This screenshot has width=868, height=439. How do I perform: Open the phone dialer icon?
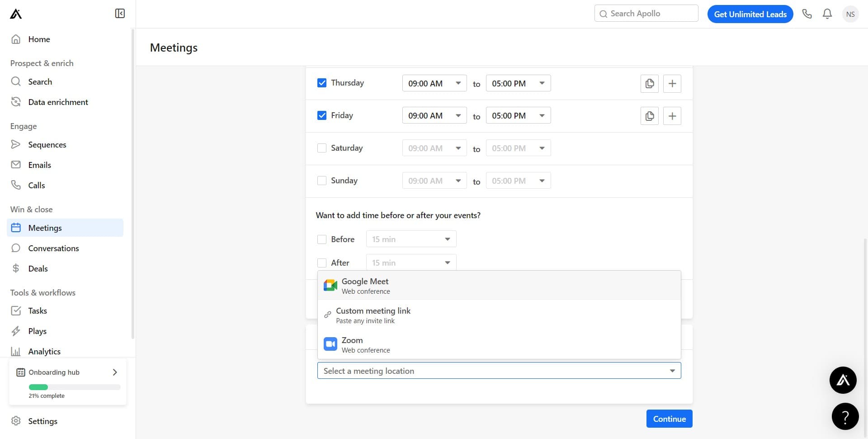click(807, 14)
